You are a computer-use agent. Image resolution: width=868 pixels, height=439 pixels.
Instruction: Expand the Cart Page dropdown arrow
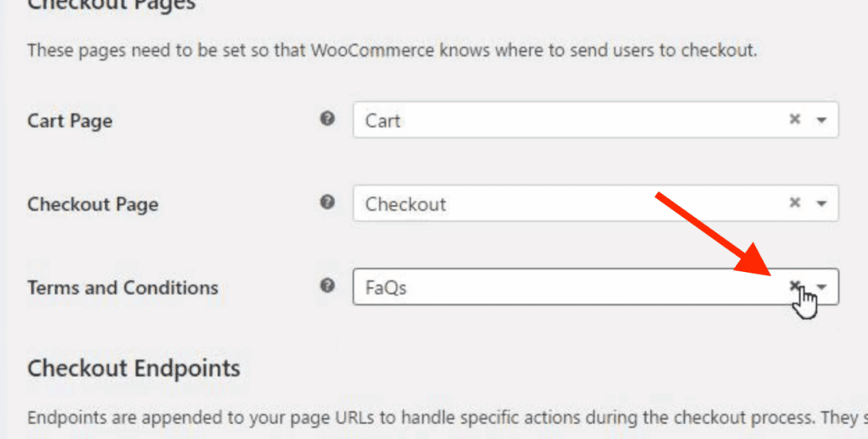[x=821, y=120]
